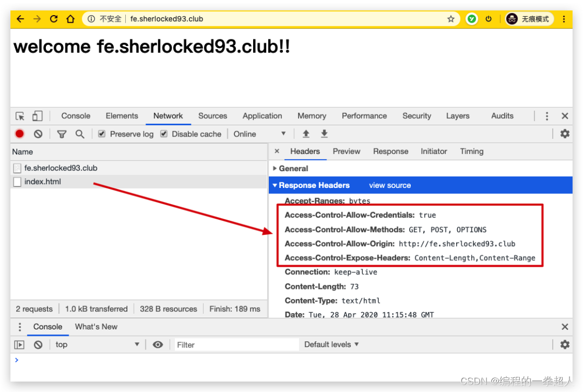Open the incognito mode profile button
Image resolution: width=583 pixels, height=392 pixels.
[530, 19]
